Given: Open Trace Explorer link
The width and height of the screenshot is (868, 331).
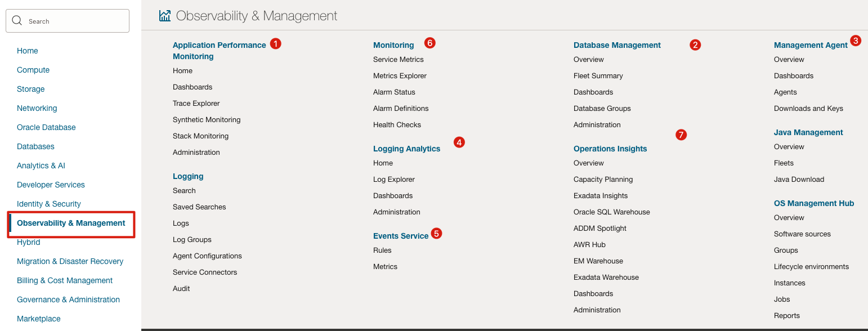Looking at the screenshot, I should coord(196,104).
